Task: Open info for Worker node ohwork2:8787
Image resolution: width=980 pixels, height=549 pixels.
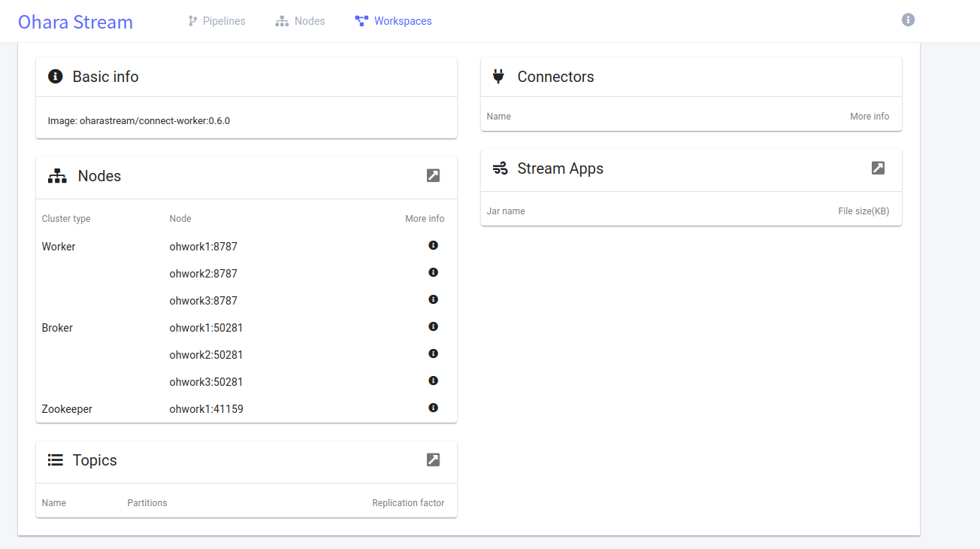Action: [x=433, y=272]
